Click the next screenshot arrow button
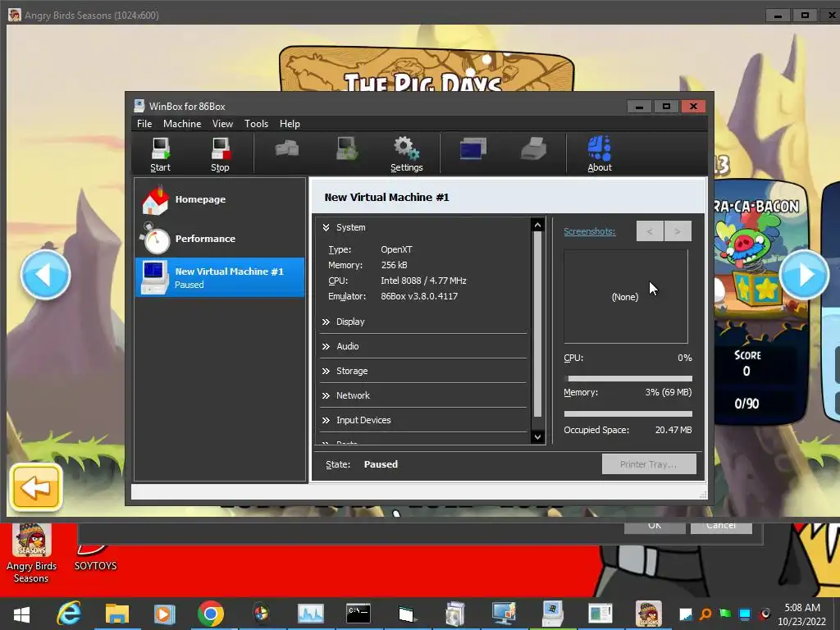This screenshot has width=840, height=630. pos(678,231)
